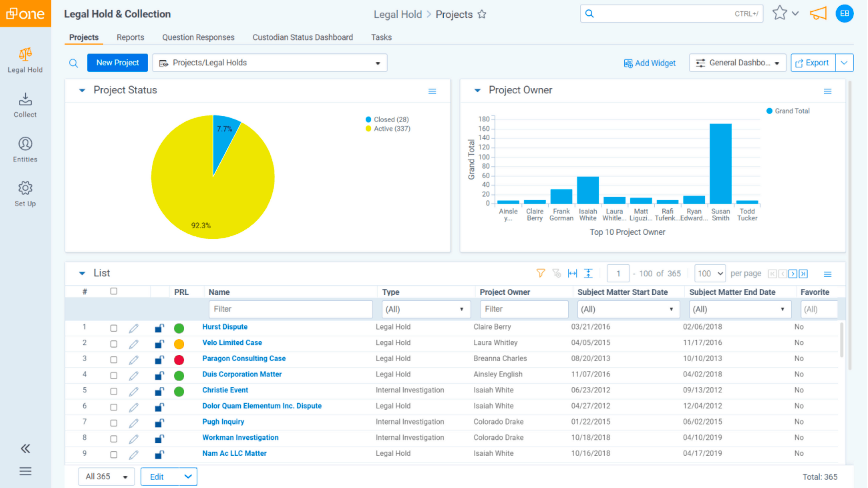Click the clear filters icon
The height and width of the screenshot is (488, 868).
pyautogui.click(x=557, y=273)
